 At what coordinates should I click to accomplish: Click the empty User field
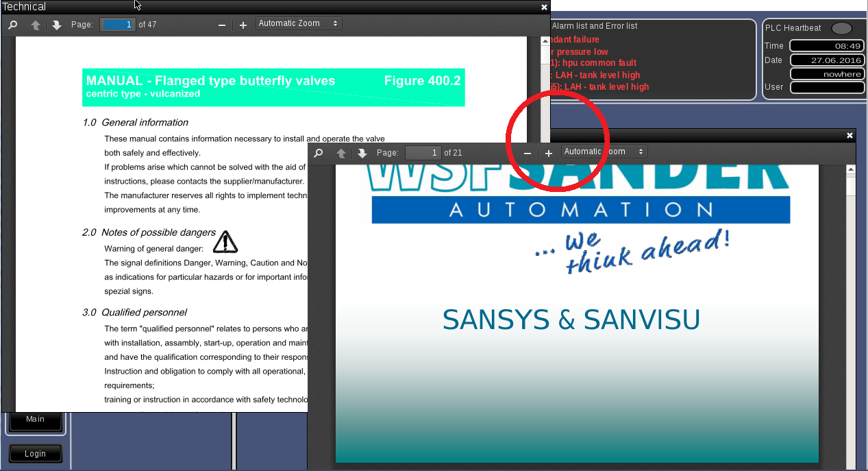[827, 87]
